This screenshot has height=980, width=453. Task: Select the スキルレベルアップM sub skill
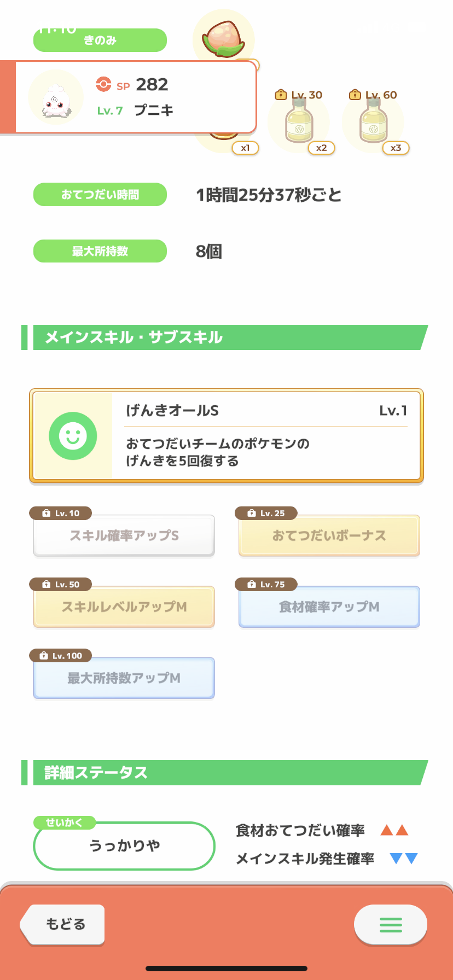pyautogui.click(x=124, y=606)
